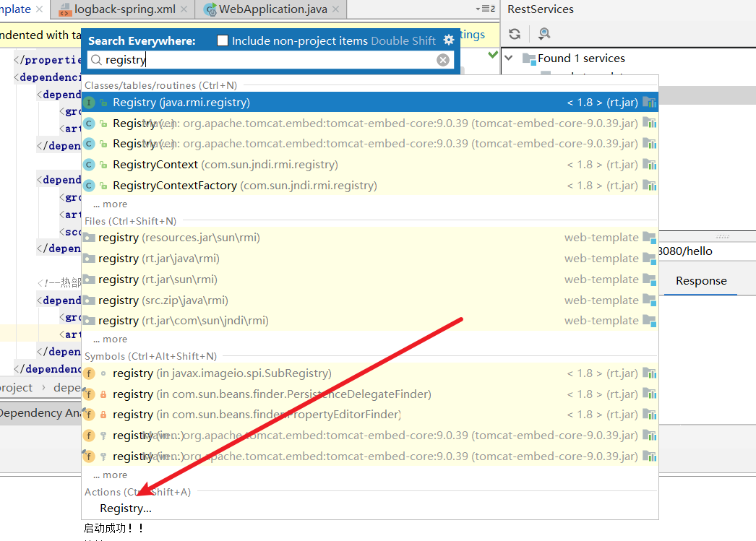Click the class icon of RegistryContextFactory
Viewport: 756px width, 541px height.
tap(89, 186)
